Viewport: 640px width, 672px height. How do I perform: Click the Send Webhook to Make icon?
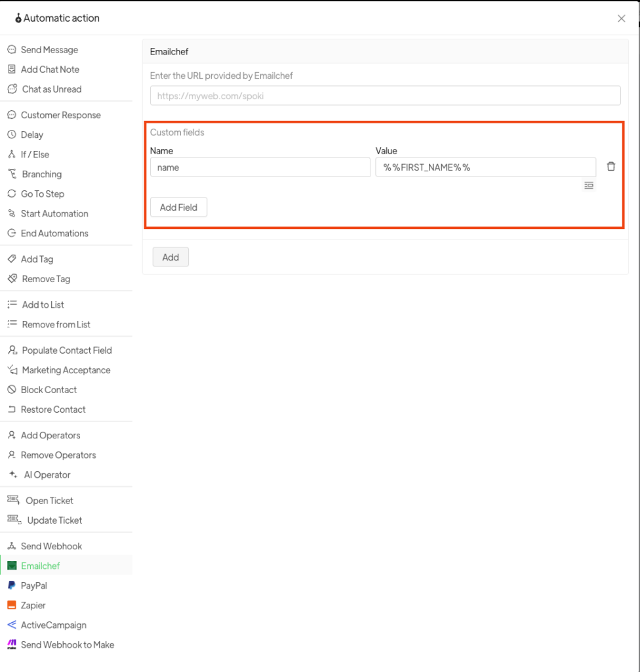(12, 644)
